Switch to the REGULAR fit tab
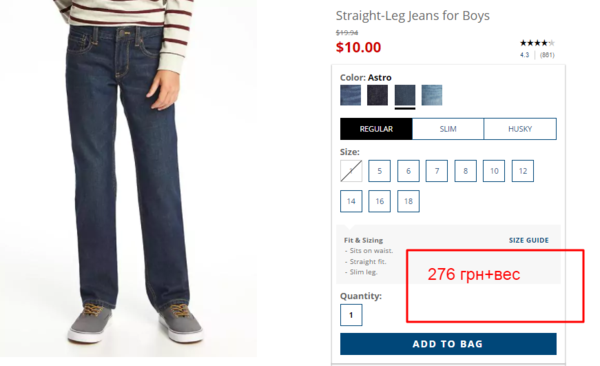Screen dimensions: 600x366 click(x=376, y=129)
